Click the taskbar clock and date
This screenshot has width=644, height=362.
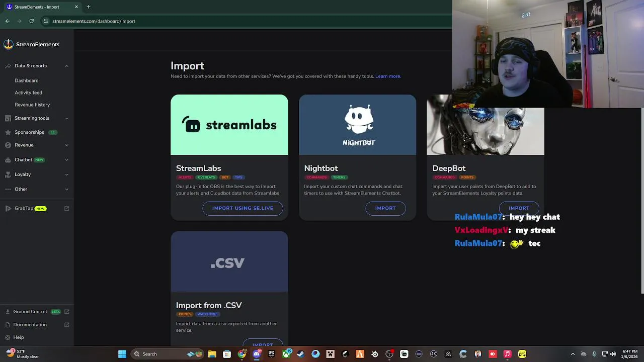pos(629,354)
